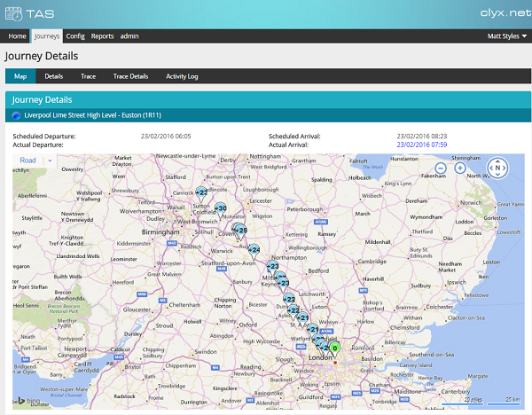Screen dimensions: 532x415
Task: Click the map compass navigation control
Action: tap(498, 168)
